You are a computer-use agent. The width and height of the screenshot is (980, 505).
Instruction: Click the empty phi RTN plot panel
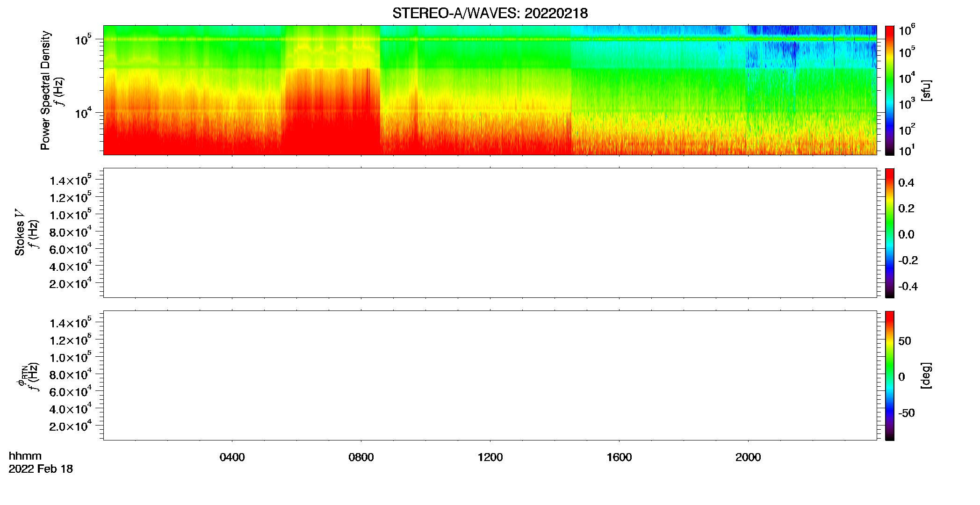tap(490, 375)
